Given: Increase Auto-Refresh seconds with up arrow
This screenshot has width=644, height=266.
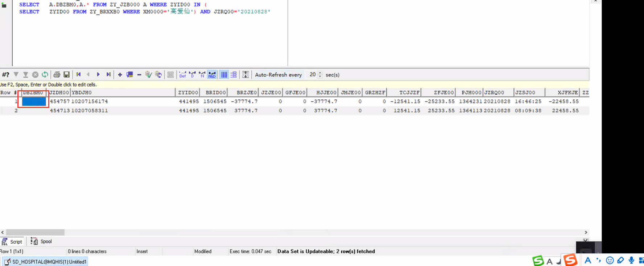Looking at the screenshot, I should pyautogui.click(x=320, y=73).
